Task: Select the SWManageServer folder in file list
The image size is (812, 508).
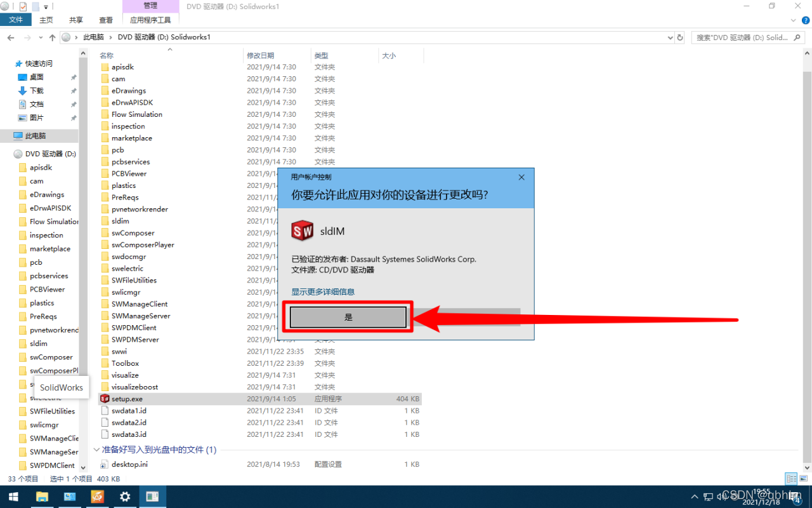Action: tap(141, 316)
